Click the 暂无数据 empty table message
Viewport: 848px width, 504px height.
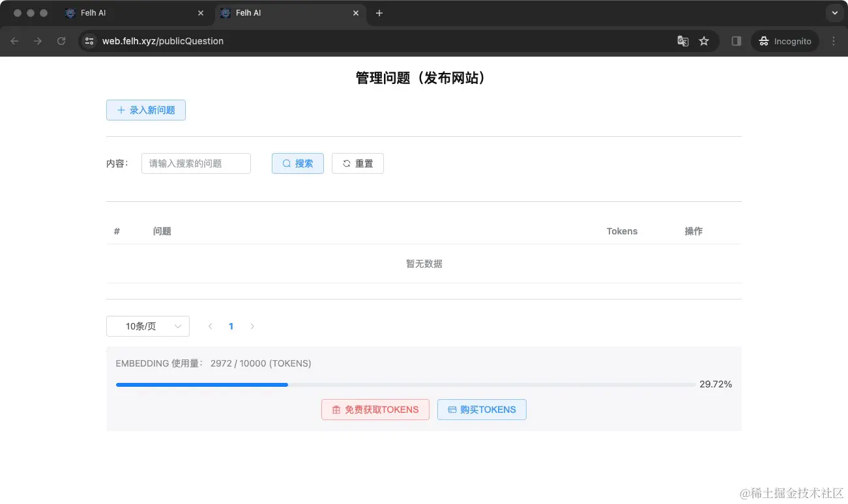[x=424, y=264]
